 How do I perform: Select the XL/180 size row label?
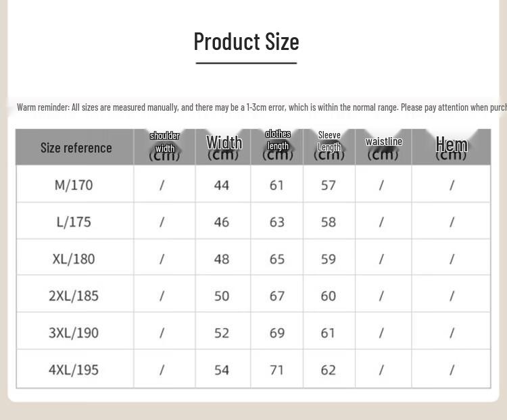(x=74, y=259)
